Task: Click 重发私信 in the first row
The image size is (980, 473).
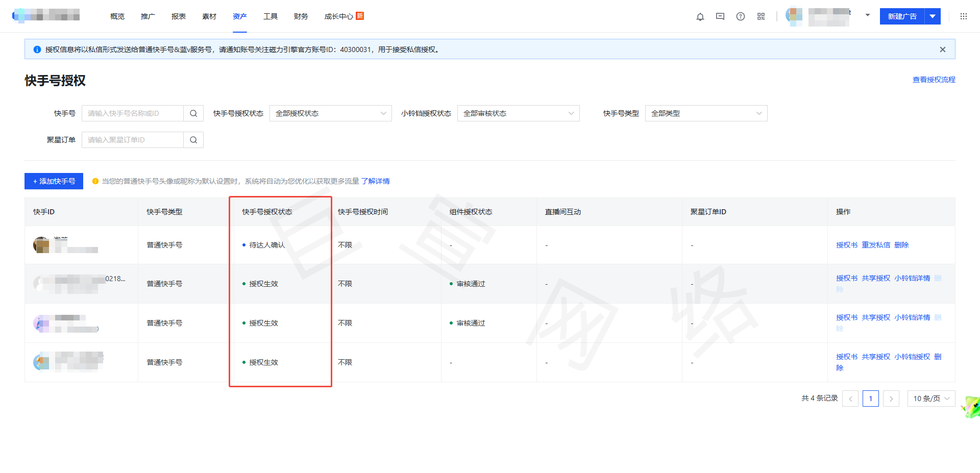Action: [x=876, y=245]
